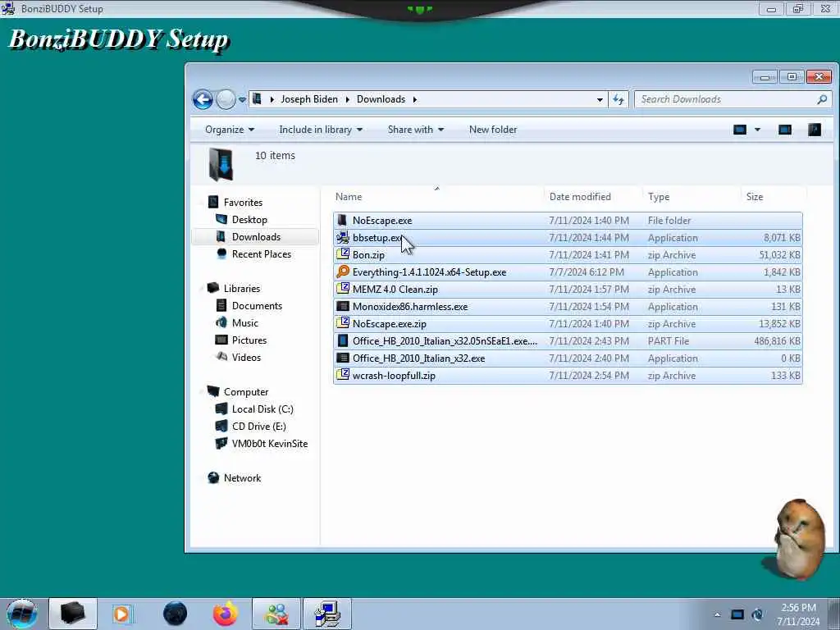840x630 pixels.
Task: Select MEMZ 4.0 Clean.zip icon
Action: pyautogui.click(x=342, y=289)
